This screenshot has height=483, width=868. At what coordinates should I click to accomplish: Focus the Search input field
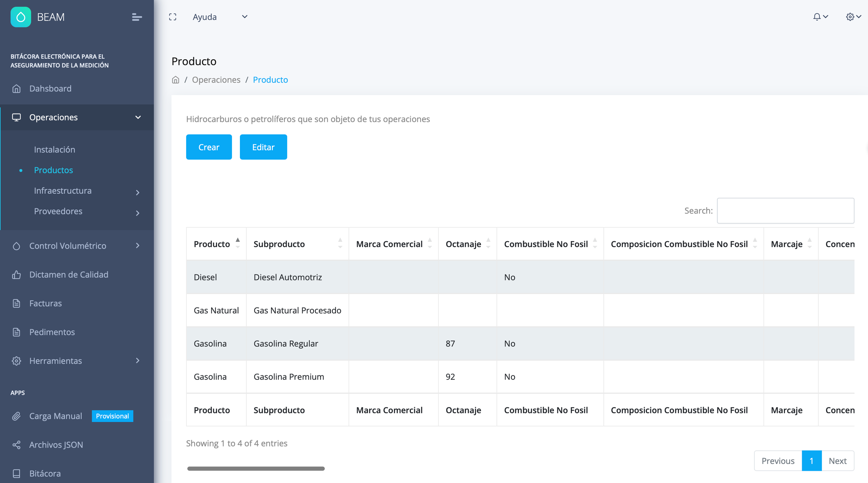pyautogui.click(x=785, y=211)
